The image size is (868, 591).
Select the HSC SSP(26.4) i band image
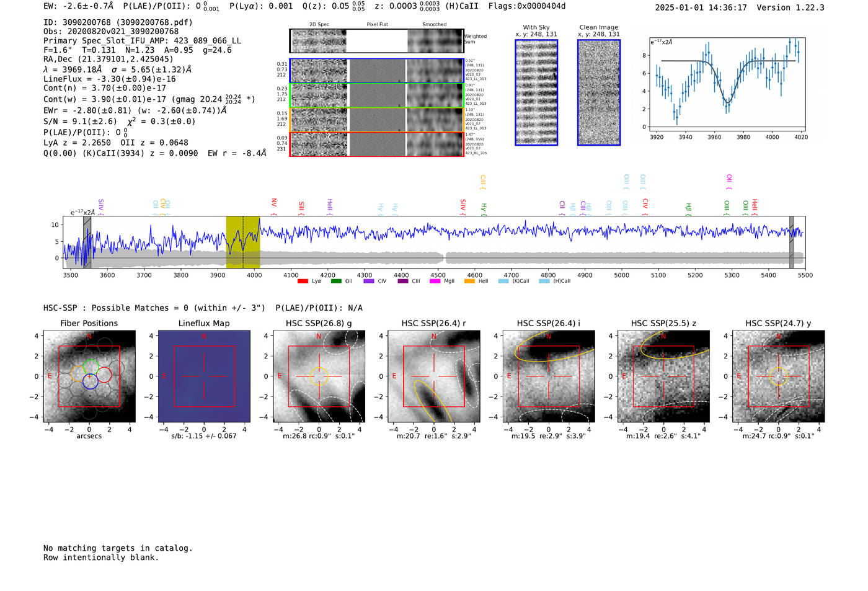pyautogui.click(x=549, y=376)
